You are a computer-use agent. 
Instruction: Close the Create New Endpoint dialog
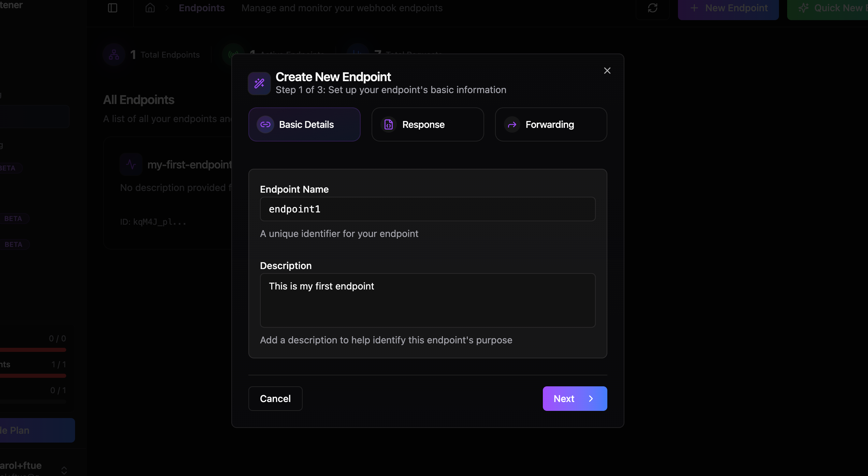coord(607,71)
